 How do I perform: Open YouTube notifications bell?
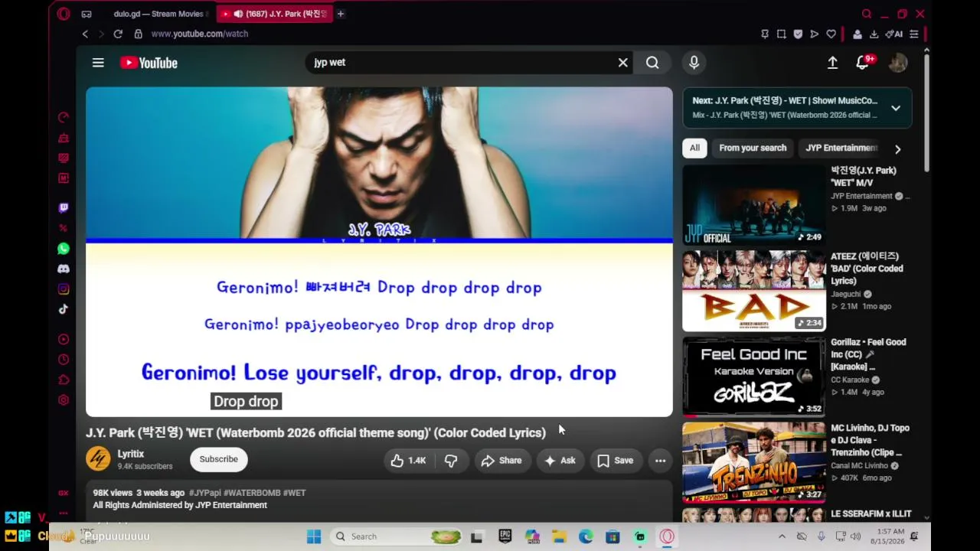(x=863, y=63)
